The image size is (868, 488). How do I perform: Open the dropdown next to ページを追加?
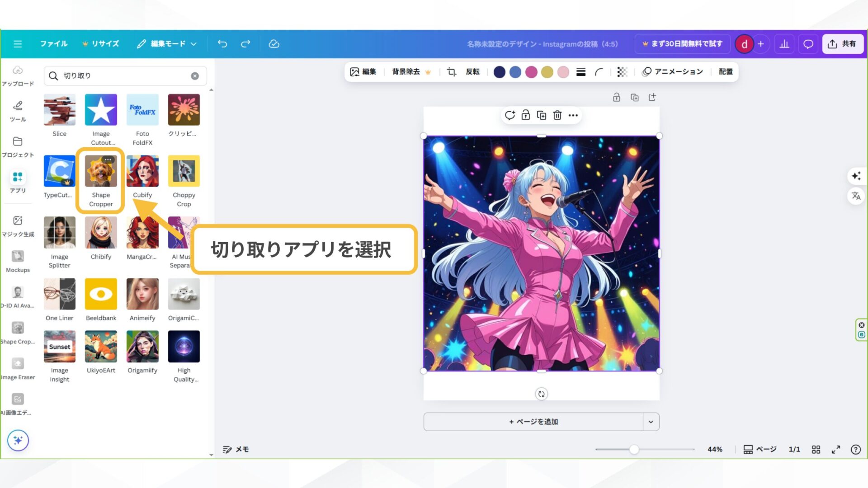coord(651,421)
